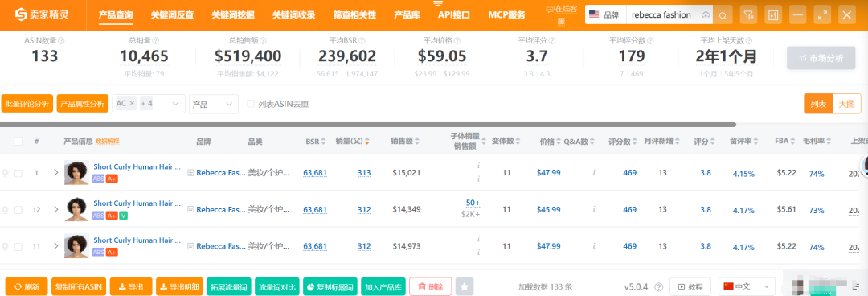The height and width of the screenshot is (296, 868).
Task: Click the 卖家精灵 logo
Action: coord(43,15)
